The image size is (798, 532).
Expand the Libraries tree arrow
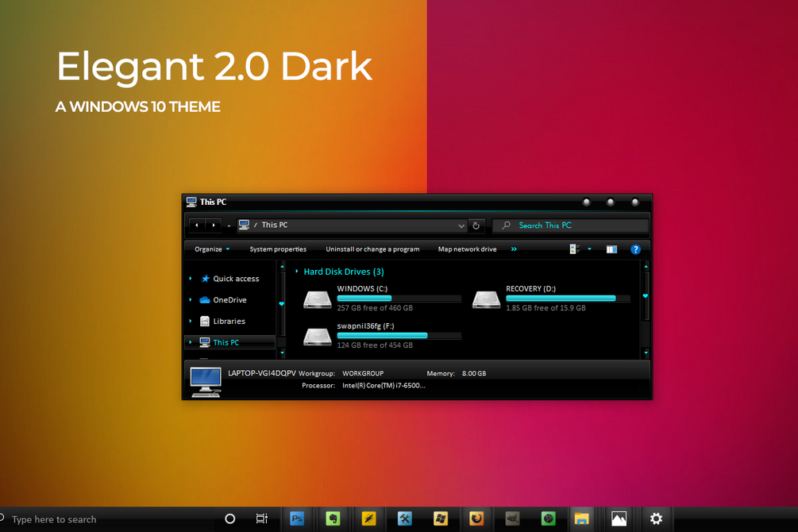191,322
